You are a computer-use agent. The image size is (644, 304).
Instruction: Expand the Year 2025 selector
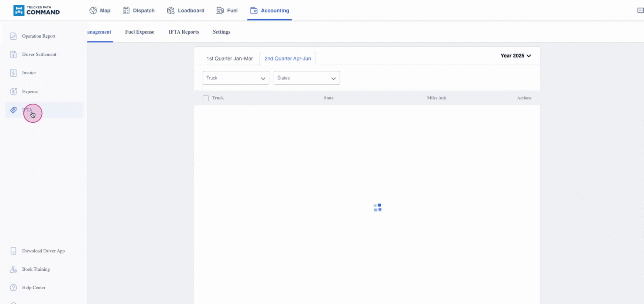tap(516, 56)
